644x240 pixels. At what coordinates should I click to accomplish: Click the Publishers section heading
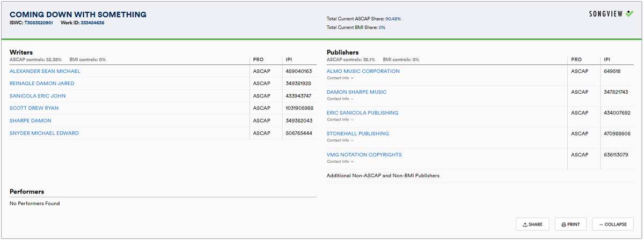point(343,52)
